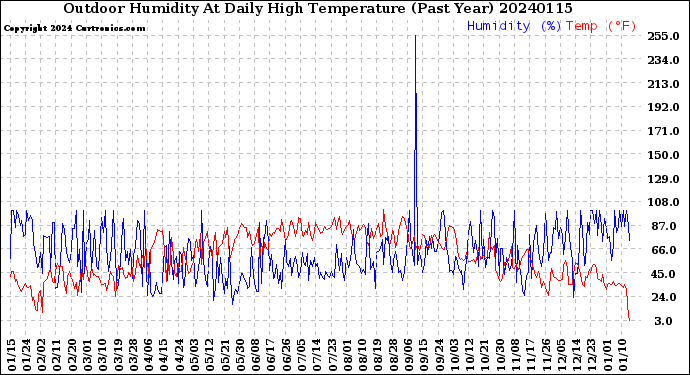690x375 pixels.
Task: Click the 04/06 x-axis date label
Action: [149, 355]
